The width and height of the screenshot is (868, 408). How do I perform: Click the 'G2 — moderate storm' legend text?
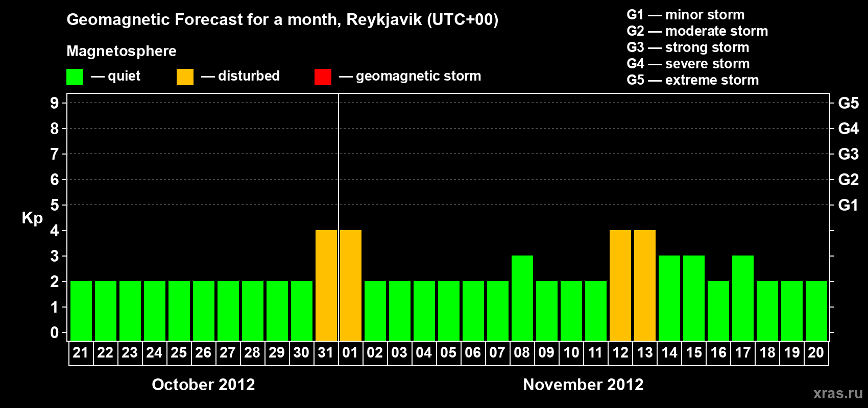click(697, 31)
